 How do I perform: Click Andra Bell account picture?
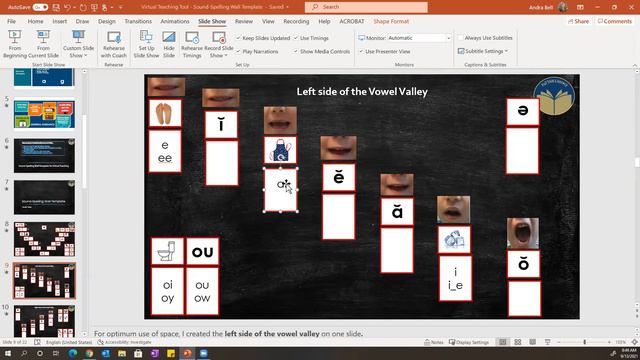click(563, 7)
